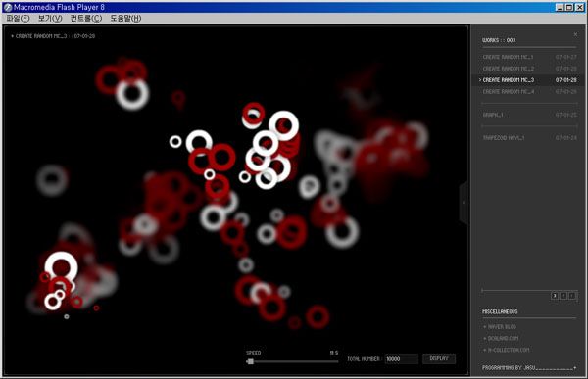This screenshot has width=588, height=379.
Task: Click the third page button in works pager
Action: coord(572,296)
